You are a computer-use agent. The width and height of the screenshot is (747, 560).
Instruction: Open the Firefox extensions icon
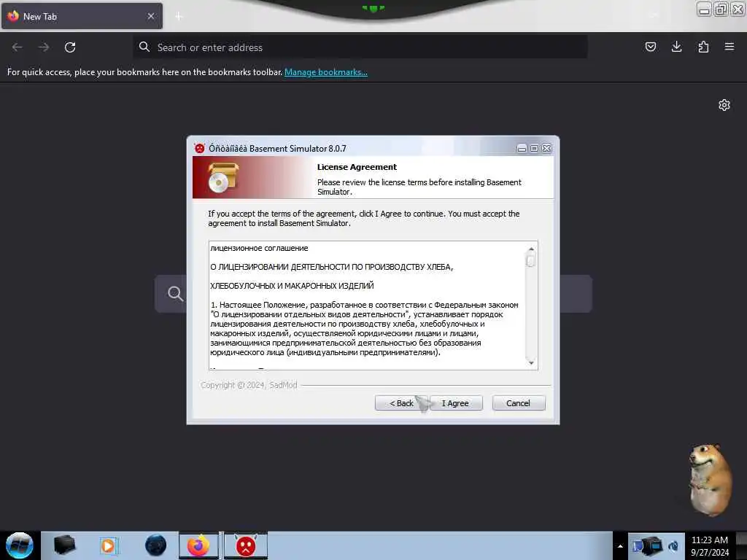(703, 47)
